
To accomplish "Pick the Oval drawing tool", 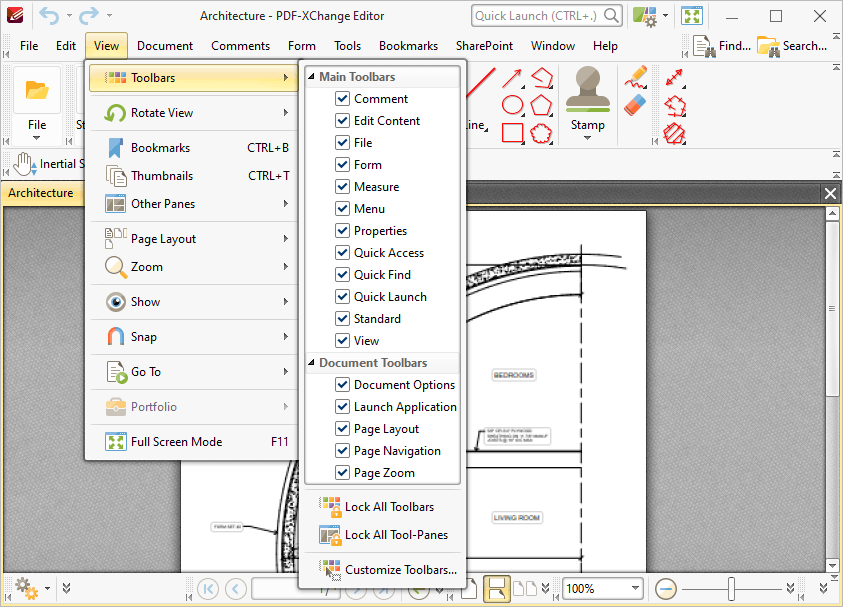I will click(x=511, y=105).
